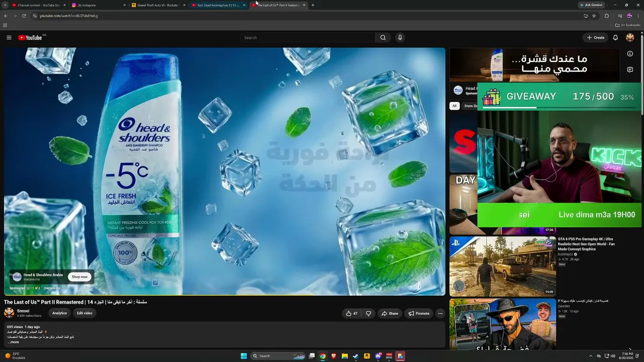Open Discord from the taskbar

pos(378,356)
